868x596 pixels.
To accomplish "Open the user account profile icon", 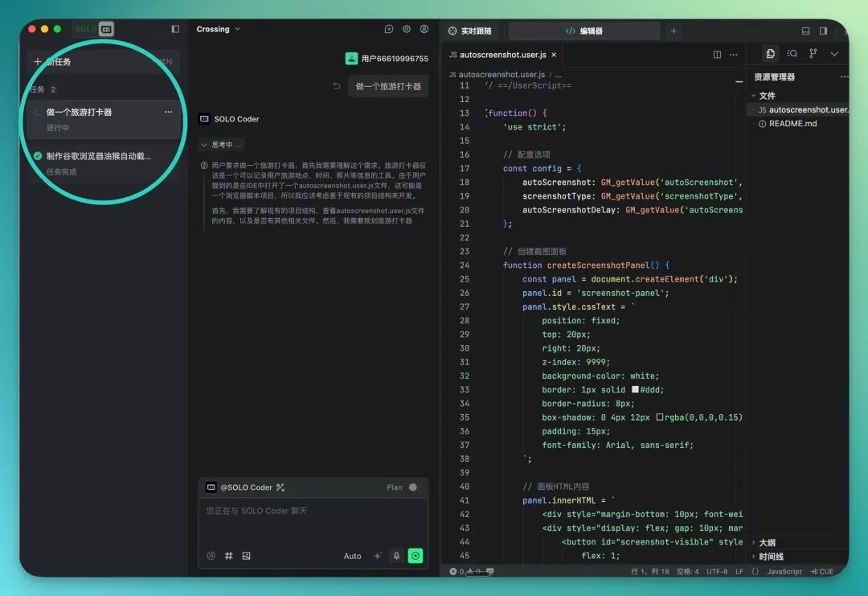I will pos(424,29).
